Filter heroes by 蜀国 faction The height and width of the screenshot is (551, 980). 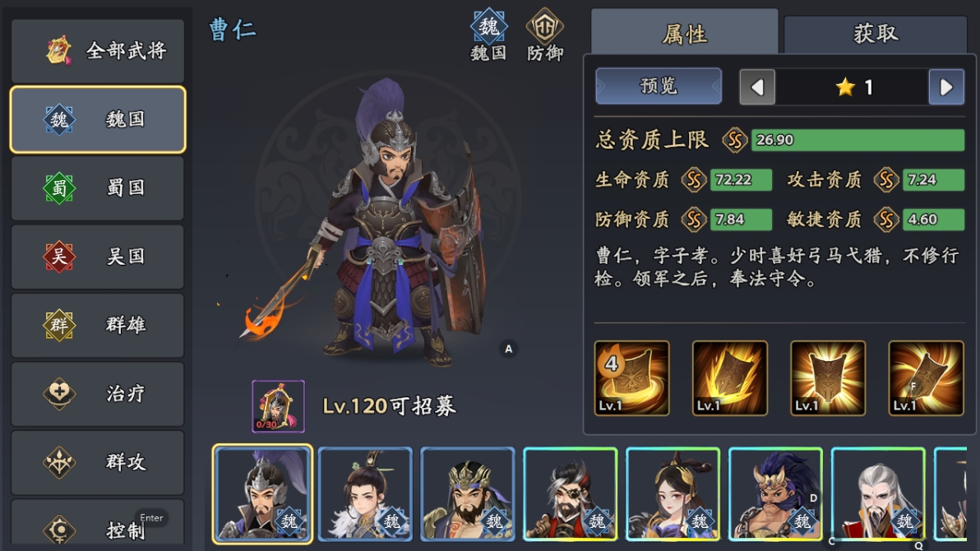tap(98, 188)
